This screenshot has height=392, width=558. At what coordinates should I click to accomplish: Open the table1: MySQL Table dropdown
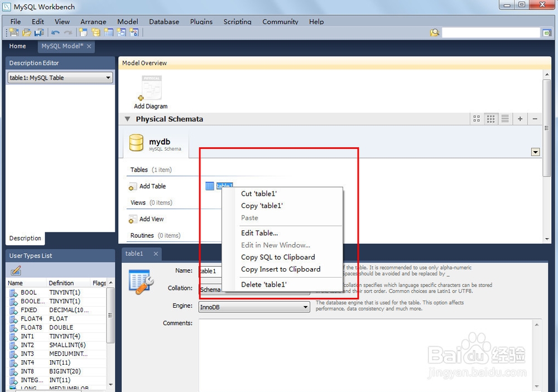coord(60,78)
